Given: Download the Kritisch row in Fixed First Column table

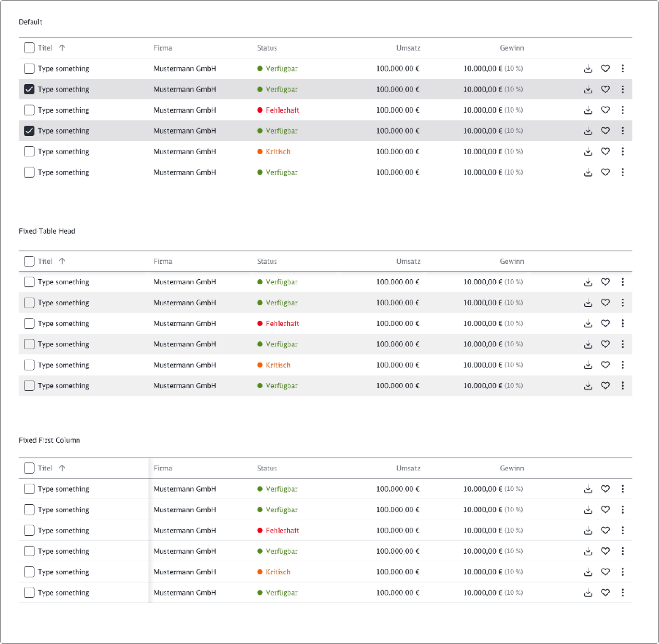Looking at the screenshot, I should click(588, 572).
